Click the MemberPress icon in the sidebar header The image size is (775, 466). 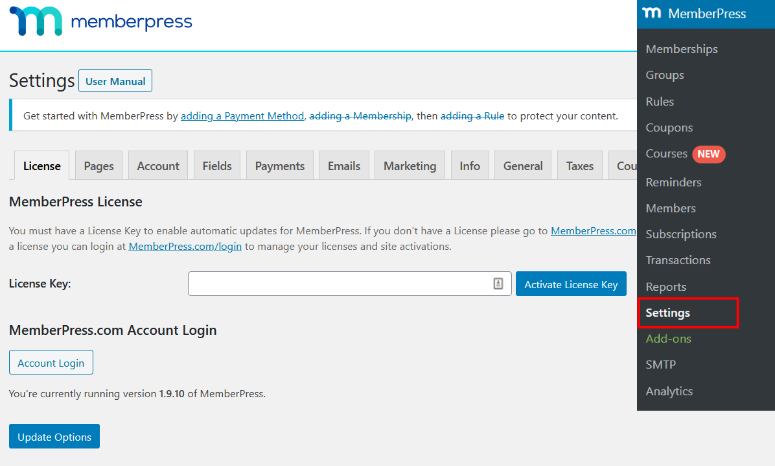coord(651,13)
